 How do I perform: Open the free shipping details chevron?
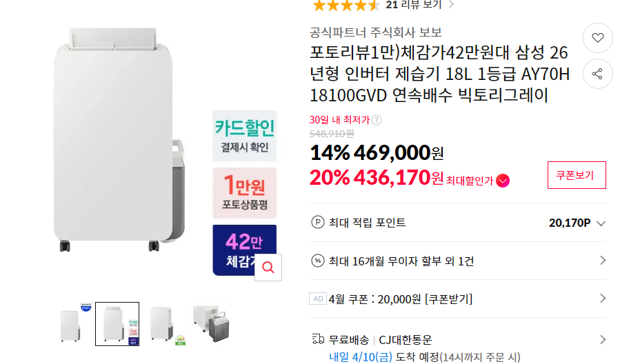click(x=603, y=339)
